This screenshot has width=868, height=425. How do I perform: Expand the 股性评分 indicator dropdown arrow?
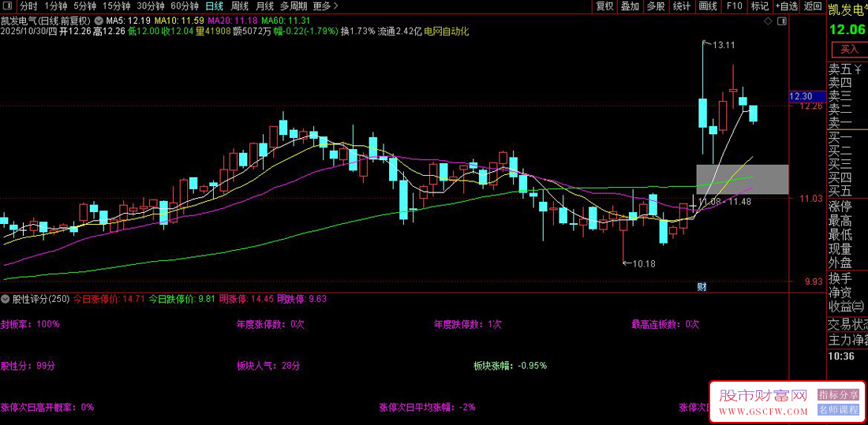tap(6, 299)
